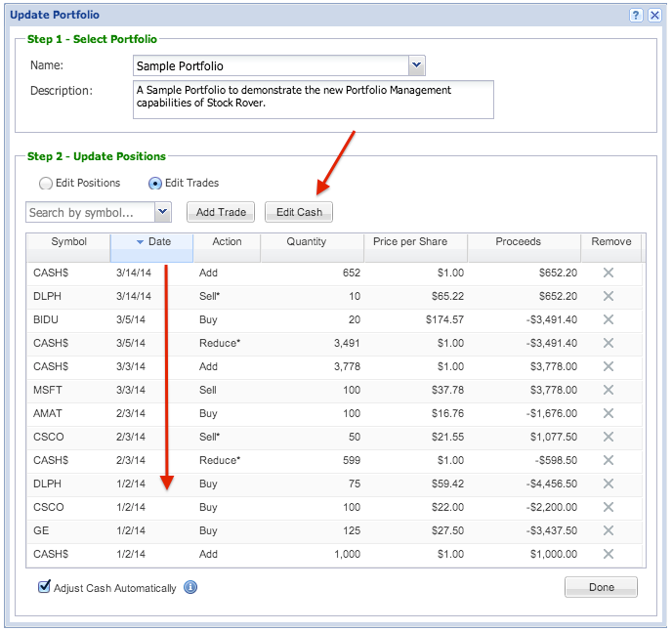Expand the Search by symbol dropdown arrow
Image resolution: width=672 pixels, height=631 pixels.
coord(163,212)
